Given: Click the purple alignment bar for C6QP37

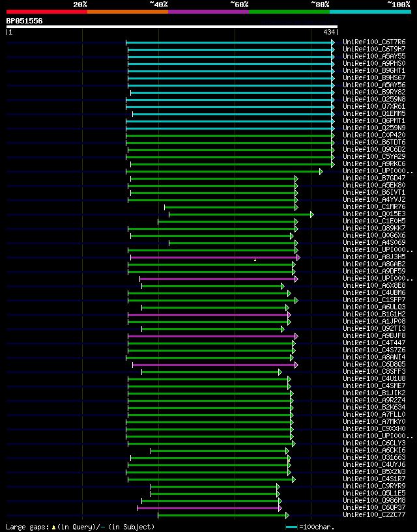Looking at the screenshot, I should [209, 509].
